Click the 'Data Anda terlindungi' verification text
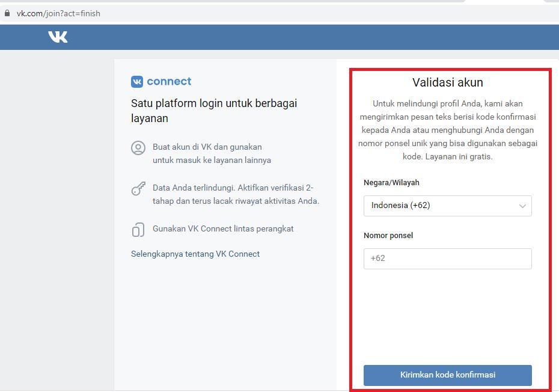Viewport: 559px width, 392px height. [236, 194]
